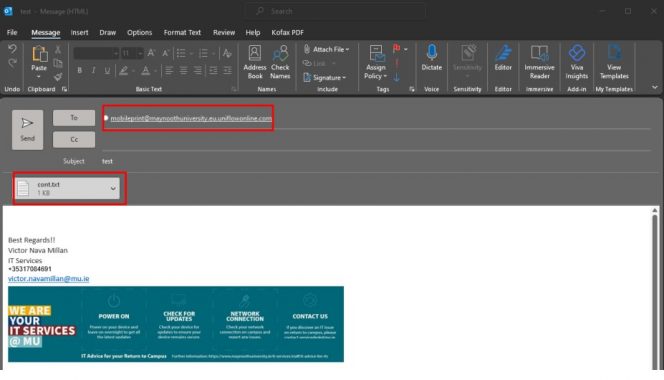
Task: Click into the Cc address field
Action: (x=376, y=140)
